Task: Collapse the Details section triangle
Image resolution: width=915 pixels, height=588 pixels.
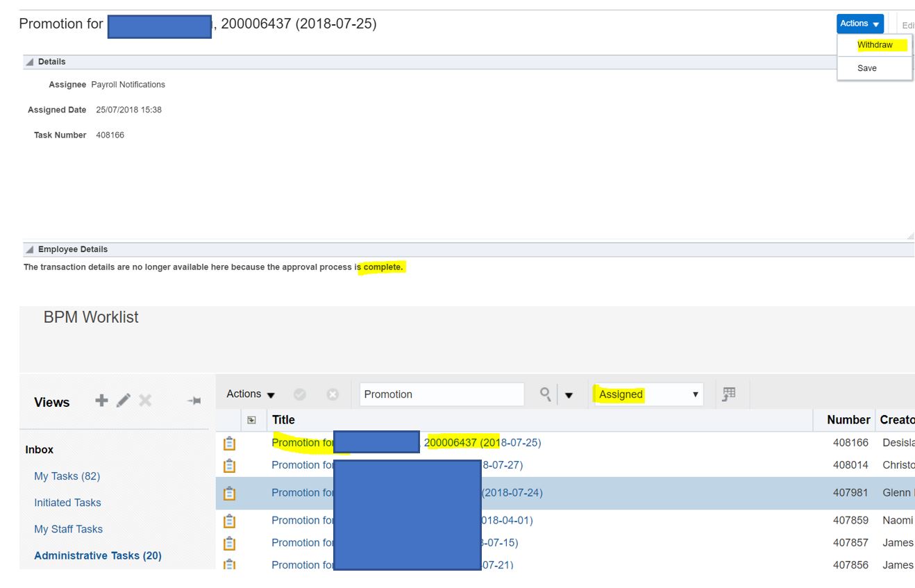Action: point(30,62)
